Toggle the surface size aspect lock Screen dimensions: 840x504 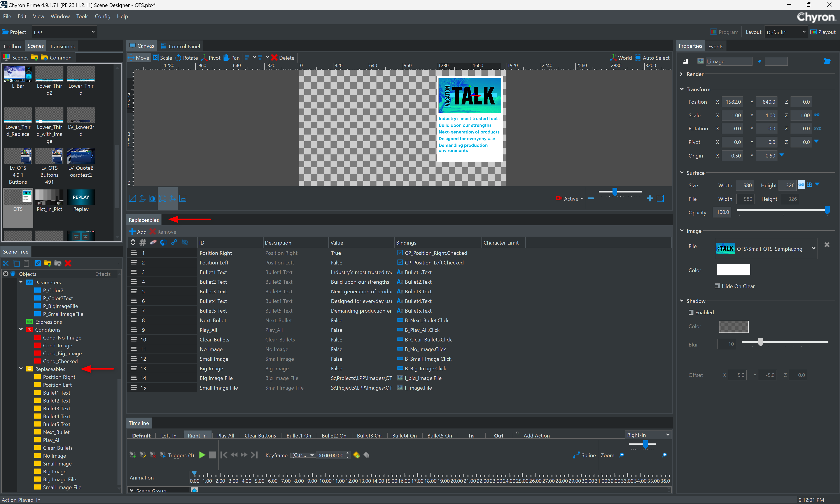coord(801,185)
